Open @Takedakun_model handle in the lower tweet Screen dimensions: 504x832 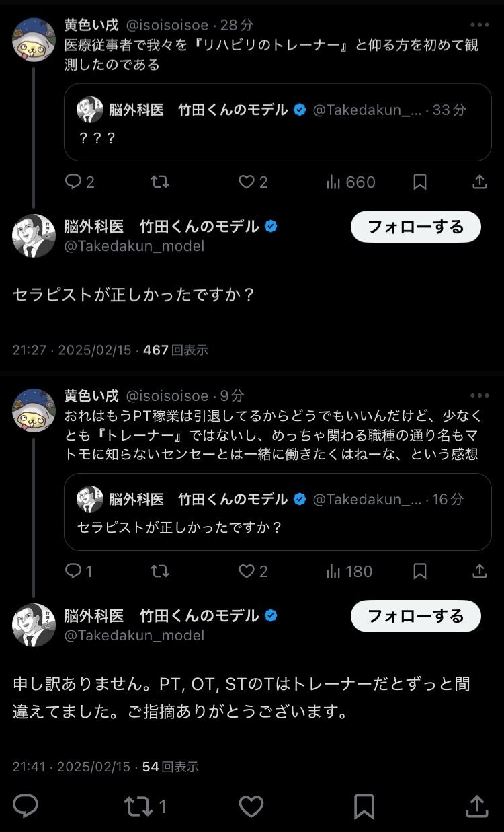click(134, 635)
